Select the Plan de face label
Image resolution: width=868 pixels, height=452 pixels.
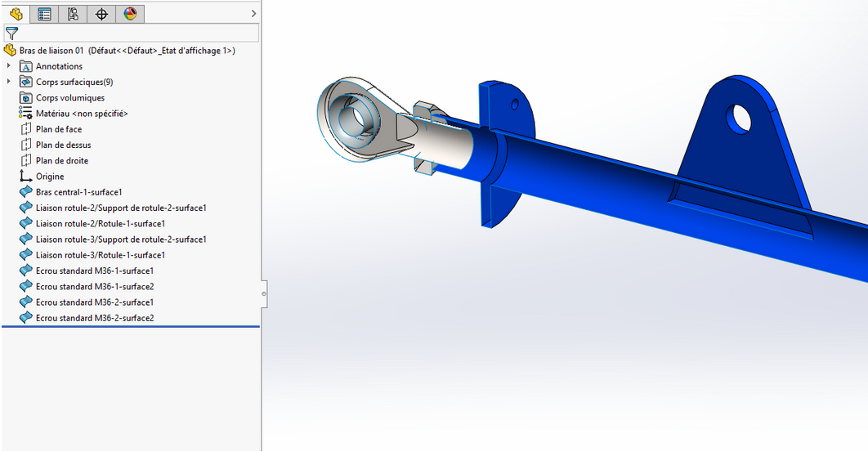coord(59,129)
